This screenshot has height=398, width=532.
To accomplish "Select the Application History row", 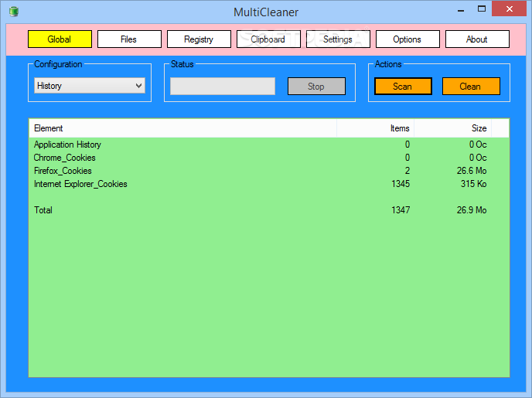I will point(269,145).
